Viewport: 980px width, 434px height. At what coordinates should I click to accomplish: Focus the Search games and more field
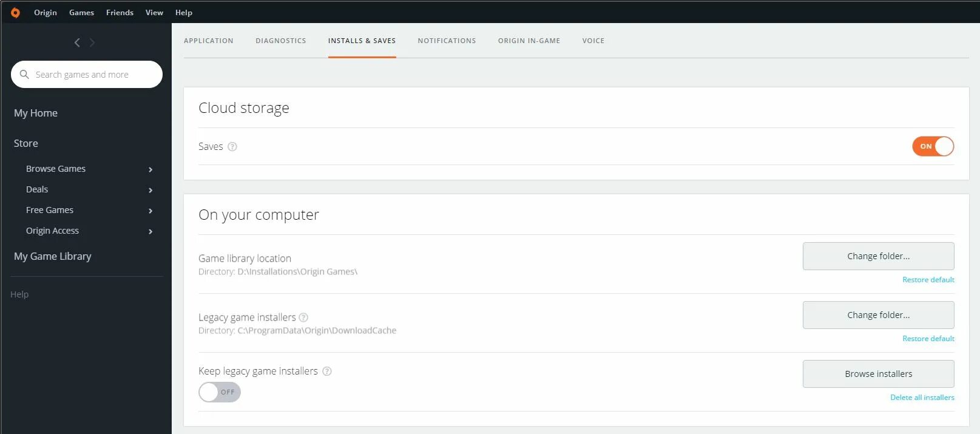coord(87,74)
